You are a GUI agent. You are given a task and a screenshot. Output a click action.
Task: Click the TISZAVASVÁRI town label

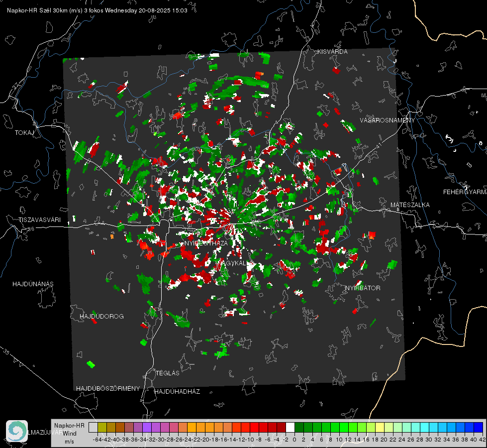(39, 220)
